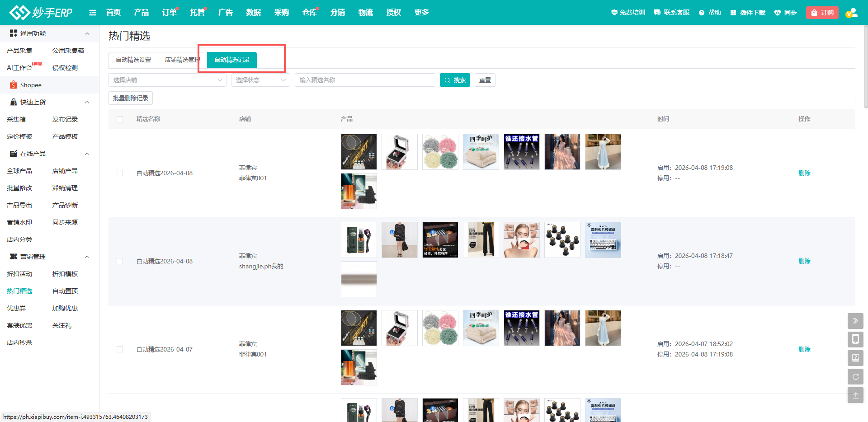Tick the checkbox for 自动精选2026-04-07 record
This screenshot has height=422, width=868.
click(120, 349)
